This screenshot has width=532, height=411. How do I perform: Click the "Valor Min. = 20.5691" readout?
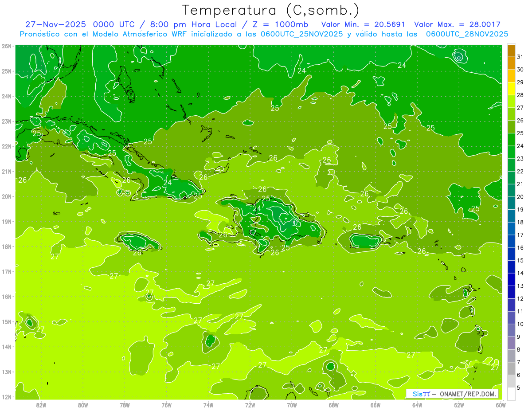363,24
